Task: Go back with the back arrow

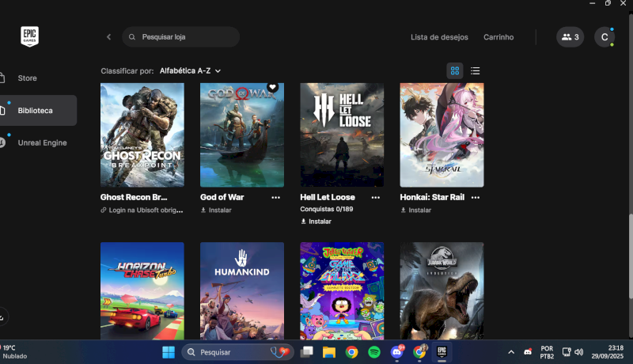Action: click(x=109, y=37)
